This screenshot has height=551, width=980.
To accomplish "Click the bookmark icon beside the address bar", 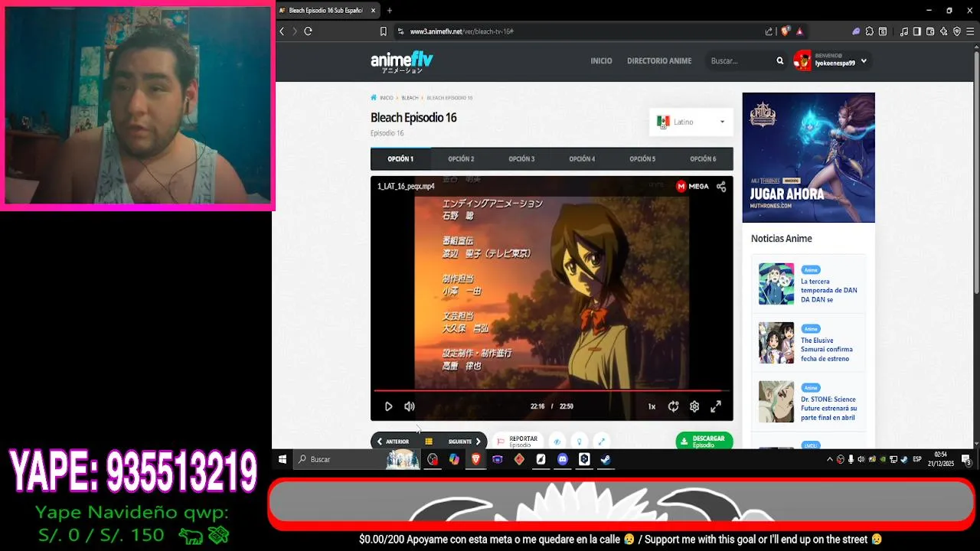I will tap(383, 31).
